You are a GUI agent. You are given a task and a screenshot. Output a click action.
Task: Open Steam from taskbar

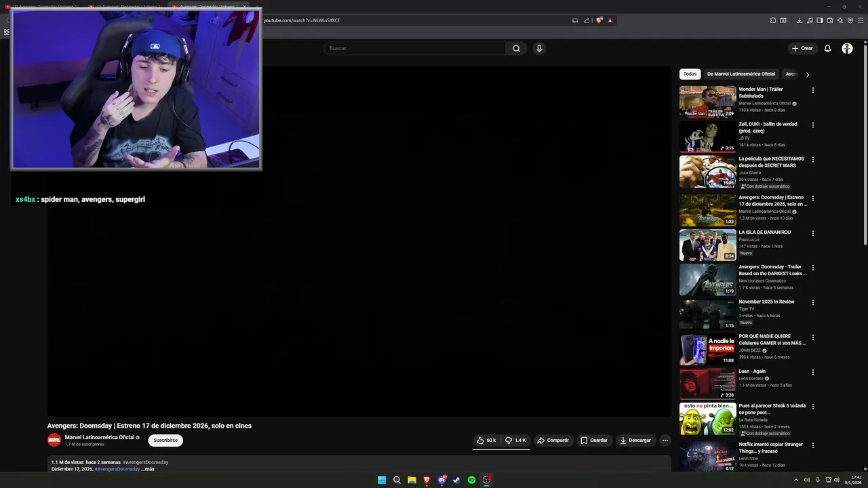pos(456,480)
